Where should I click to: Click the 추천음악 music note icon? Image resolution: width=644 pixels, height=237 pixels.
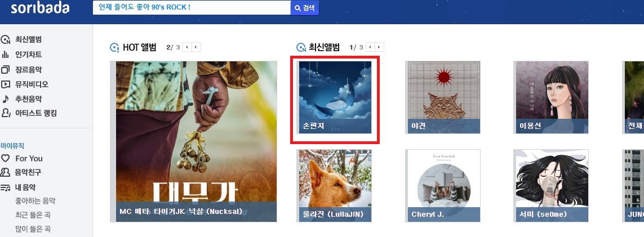[5, 99]
